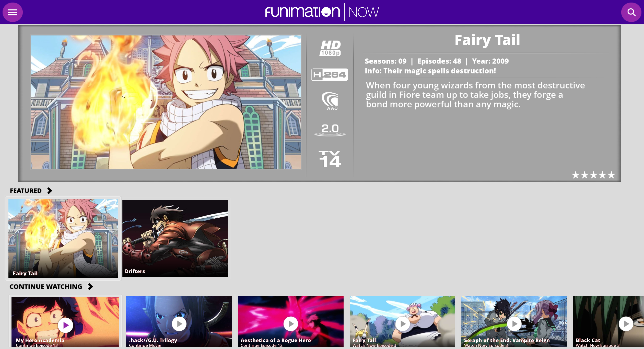Play .hack//G.U. Trilogy movie
644x349 pixels.
[179, 324]
